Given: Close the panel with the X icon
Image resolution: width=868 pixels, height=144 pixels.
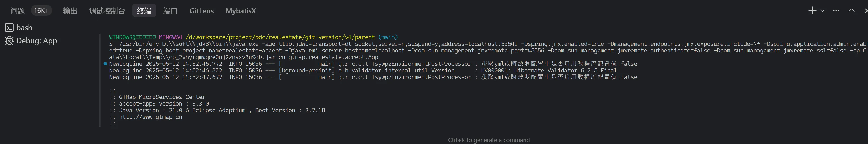Looking at the screenshot, I should pyautogui.click(x=866, y=11).
